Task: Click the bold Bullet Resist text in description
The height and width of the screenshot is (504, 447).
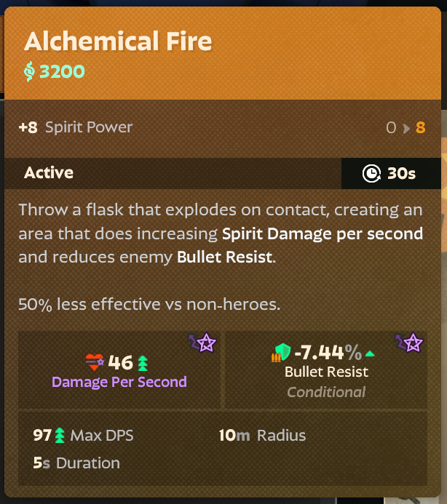Action: point(225,257)
